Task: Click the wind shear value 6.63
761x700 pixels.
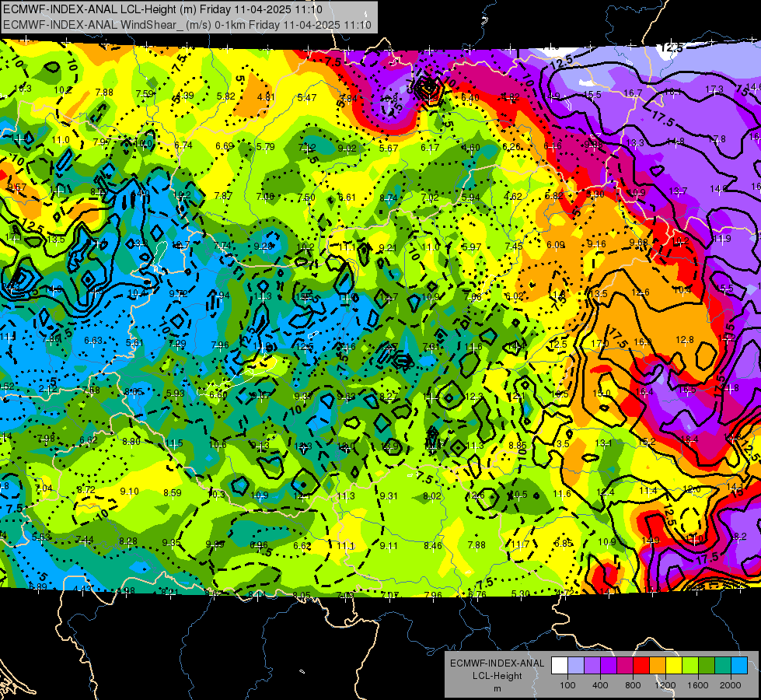Action: click(93, 341)
